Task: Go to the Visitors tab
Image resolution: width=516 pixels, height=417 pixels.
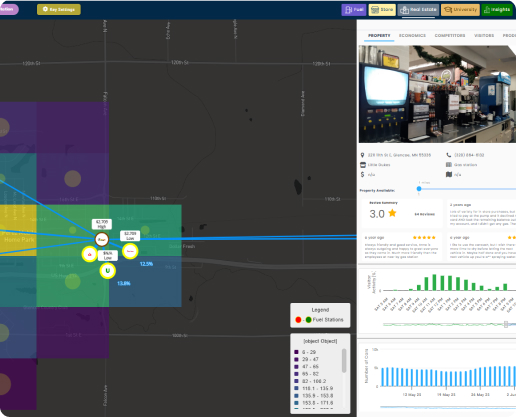Action: (484, 35)
